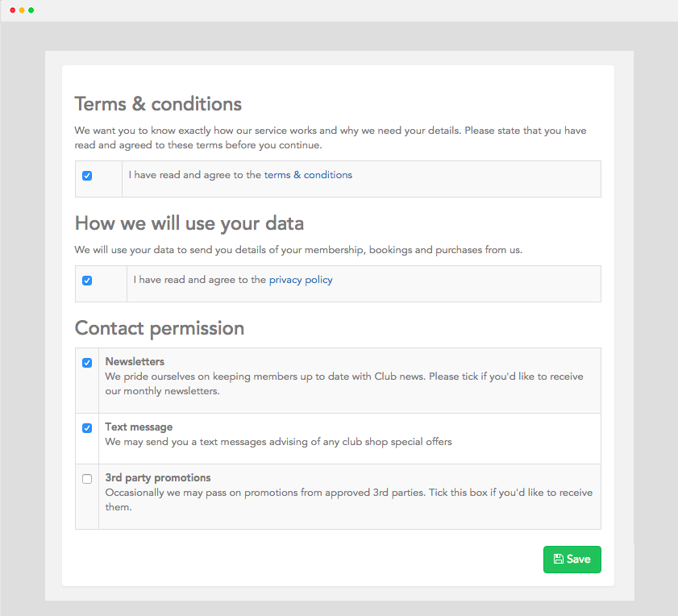Screen dimensions: 678x616
Task: Minimize the window using the yellow button
Action: [x=22, y=10]
